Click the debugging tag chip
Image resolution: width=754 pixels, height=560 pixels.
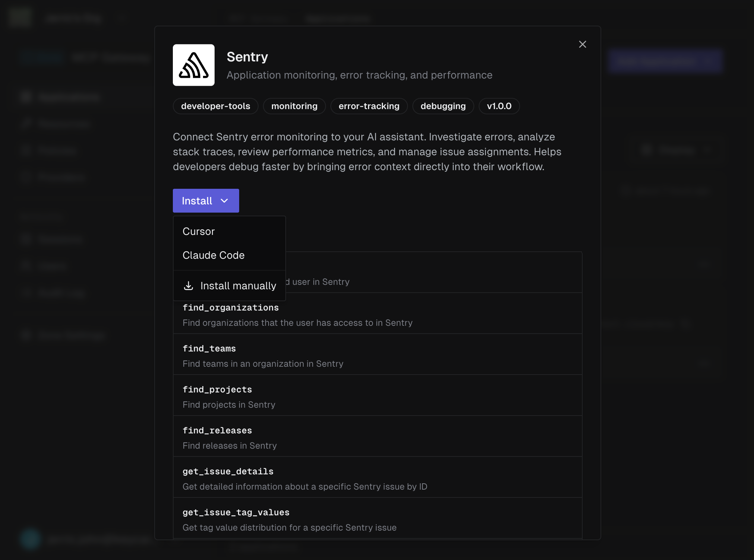(x=443, y=106)
